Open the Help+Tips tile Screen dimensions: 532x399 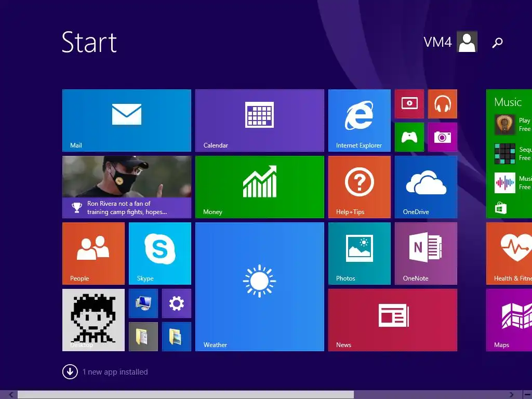click(x=360, y=187)
